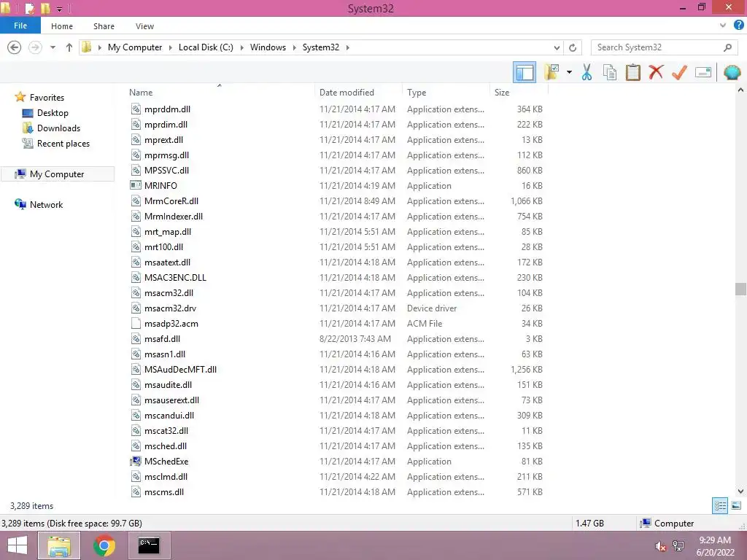The height and width of the screenshot is (560, 747).
Task: Open Recent places in navigation pane
Action: pyautogui.click(x=63, y=144)
